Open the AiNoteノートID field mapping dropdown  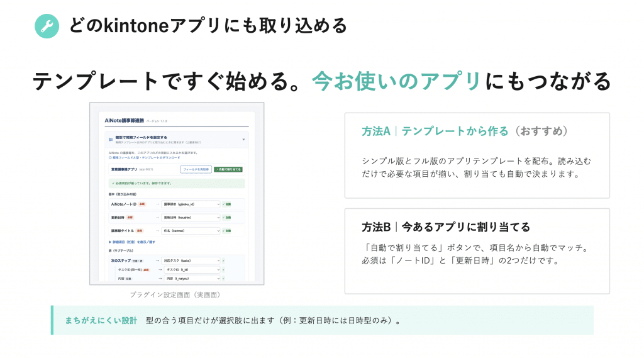click(x=191, y=204)
